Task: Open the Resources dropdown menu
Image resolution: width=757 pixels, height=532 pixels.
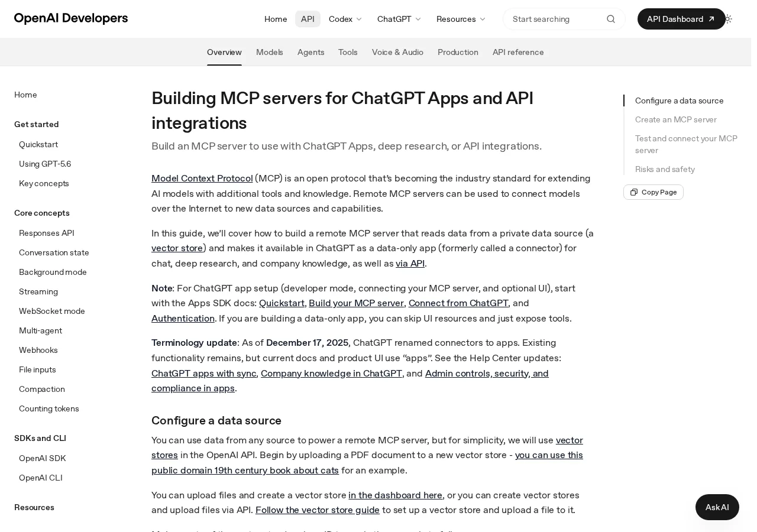Action: (x=461, y=19)
